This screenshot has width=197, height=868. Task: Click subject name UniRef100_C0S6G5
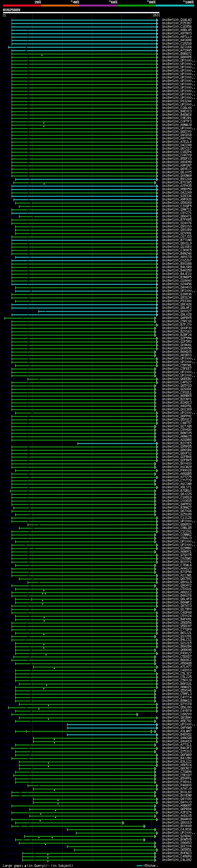pyautogui.click(x=177, y=501)
